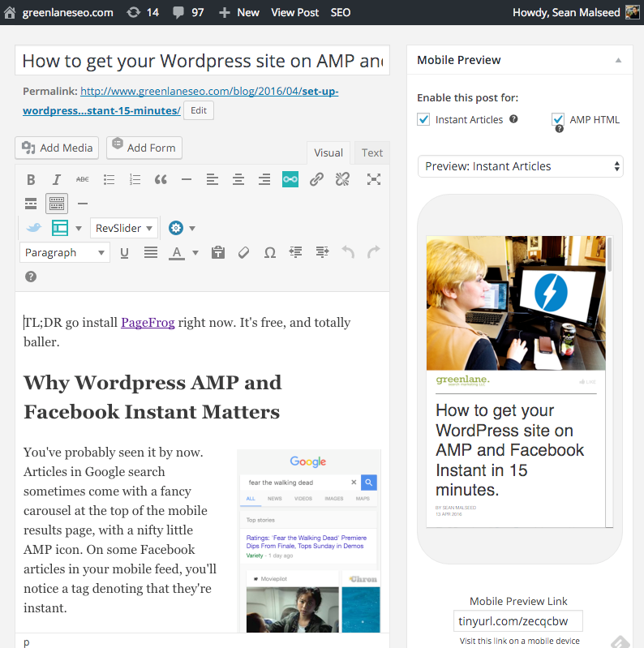Click into the post title field
The height and width of the screenshot is (648, 644).
click(x=203, y=60)
